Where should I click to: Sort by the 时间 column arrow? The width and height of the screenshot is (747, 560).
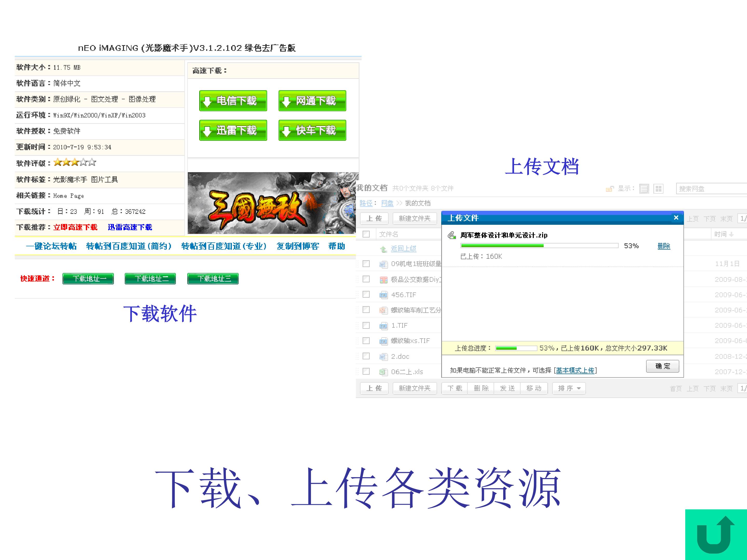point(731,234)
